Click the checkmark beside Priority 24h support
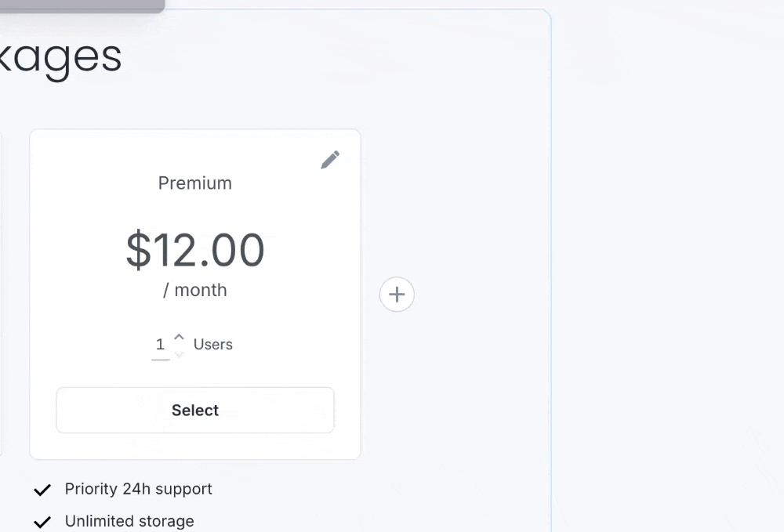This screenshot has height=532, width=784. (x=42, y=490)
